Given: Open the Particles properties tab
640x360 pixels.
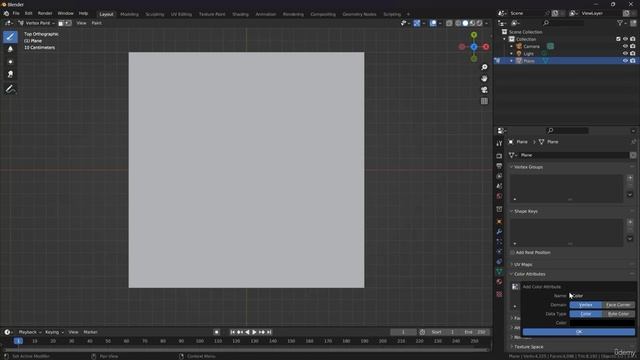Looking at the screenshot, I should (499, 242).
